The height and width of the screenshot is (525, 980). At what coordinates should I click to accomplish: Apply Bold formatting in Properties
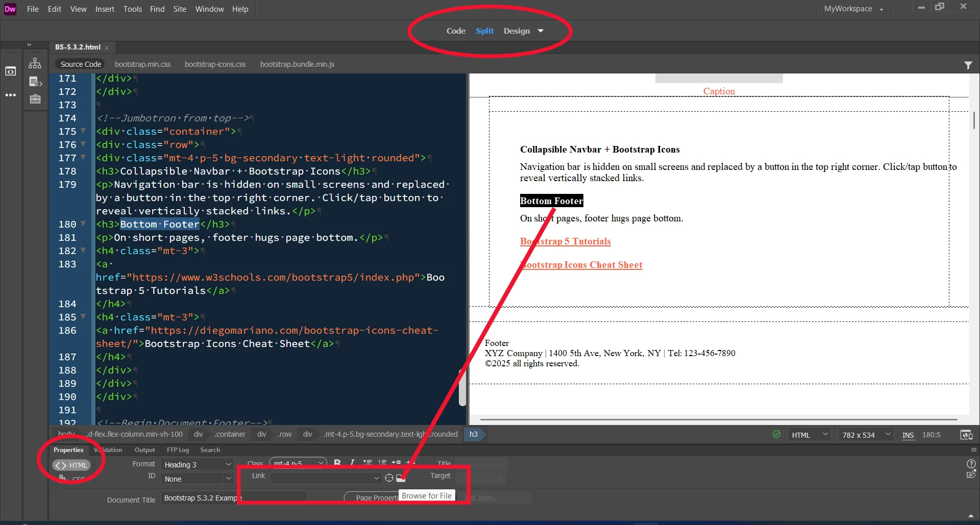click(337, 463)
